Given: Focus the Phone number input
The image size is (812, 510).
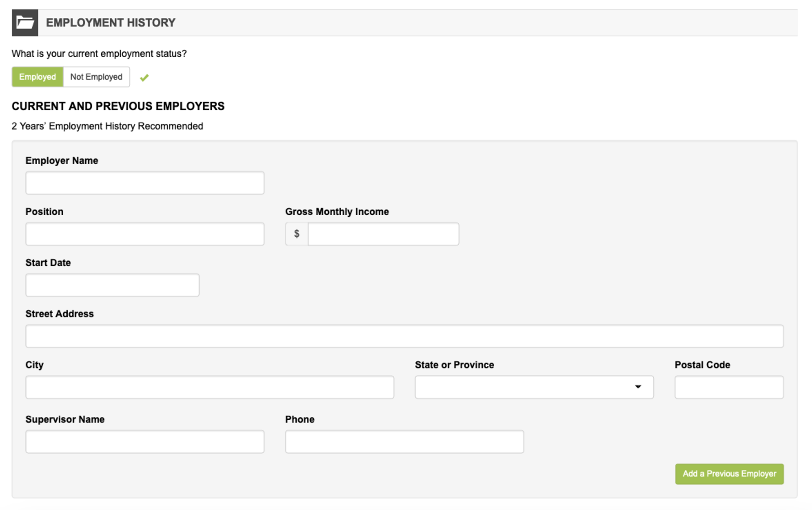Looking at the screenshot, I should [404, 442].
